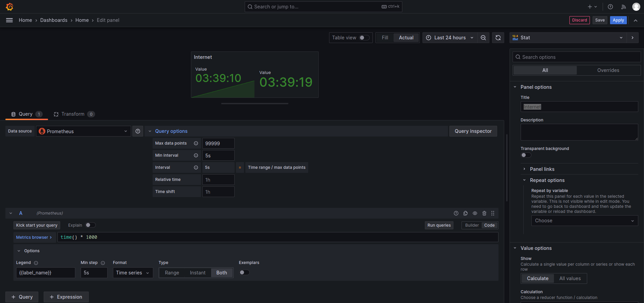644x303 pixels.
Task: Open Repeat by variable Choose dropdown
Action: coord(585,221)
